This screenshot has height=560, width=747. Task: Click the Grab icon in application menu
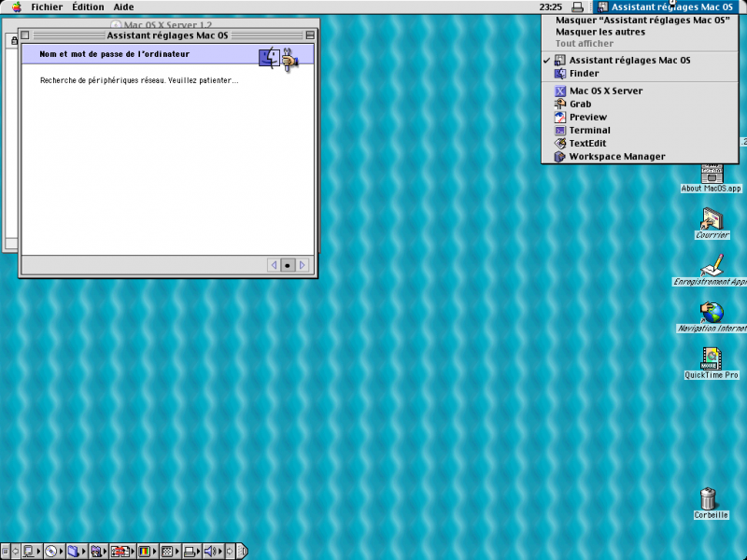(x=560, y=104)
